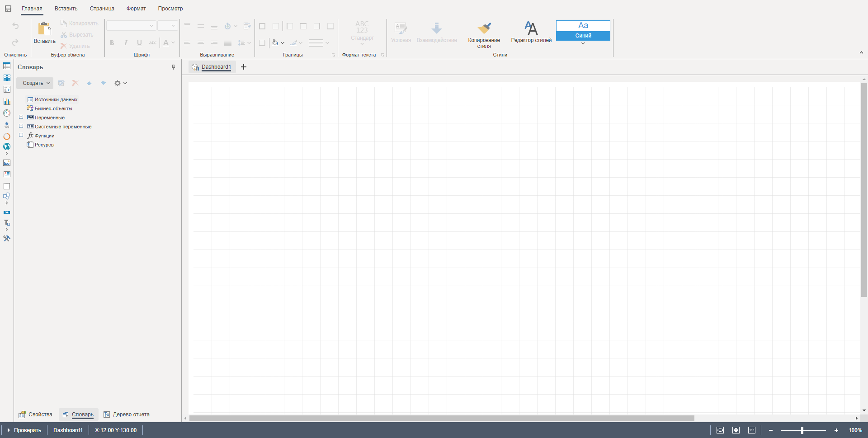Switch to the Словарь panel tab at bottom

pos(79,414)
